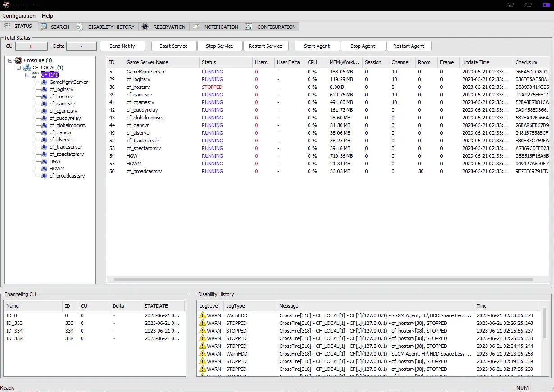This screenshot has height=392, width=554.
Task: Switch to the CONFIGURATION tab
Action: (x=271, y=27)
